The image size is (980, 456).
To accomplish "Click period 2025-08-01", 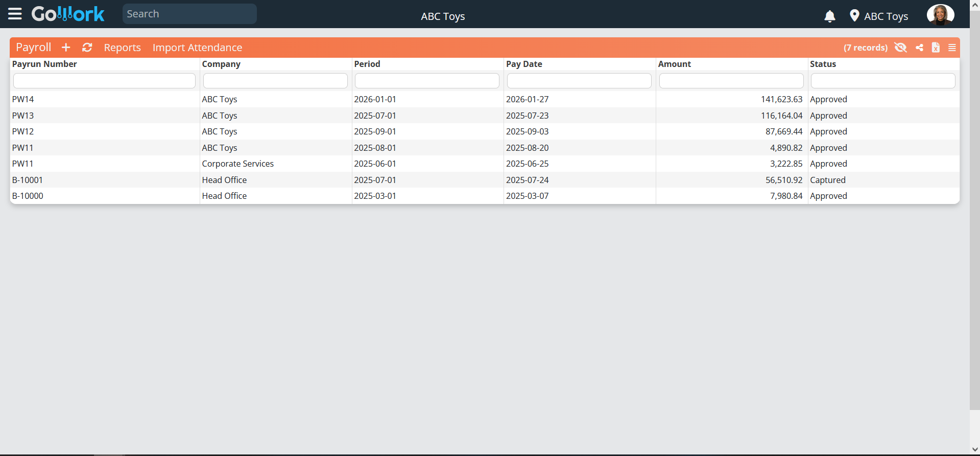I will [375, 148].
